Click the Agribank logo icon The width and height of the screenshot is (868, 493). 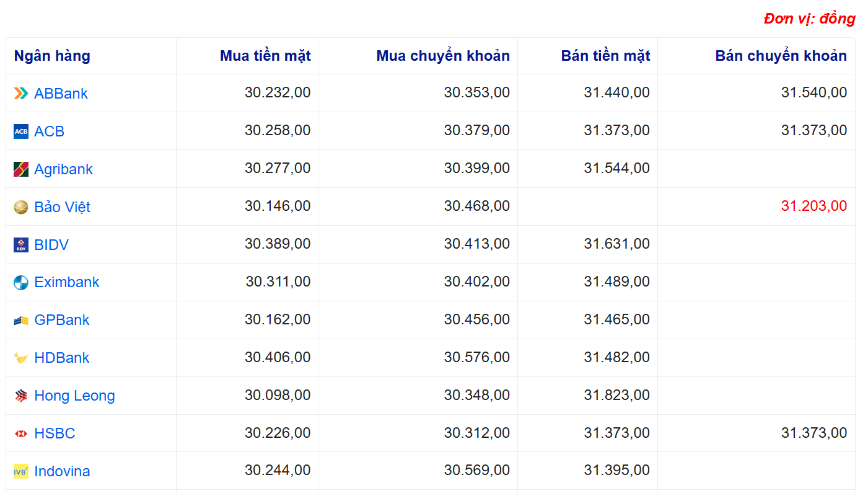pyautogui.click(x=21, y=169)
